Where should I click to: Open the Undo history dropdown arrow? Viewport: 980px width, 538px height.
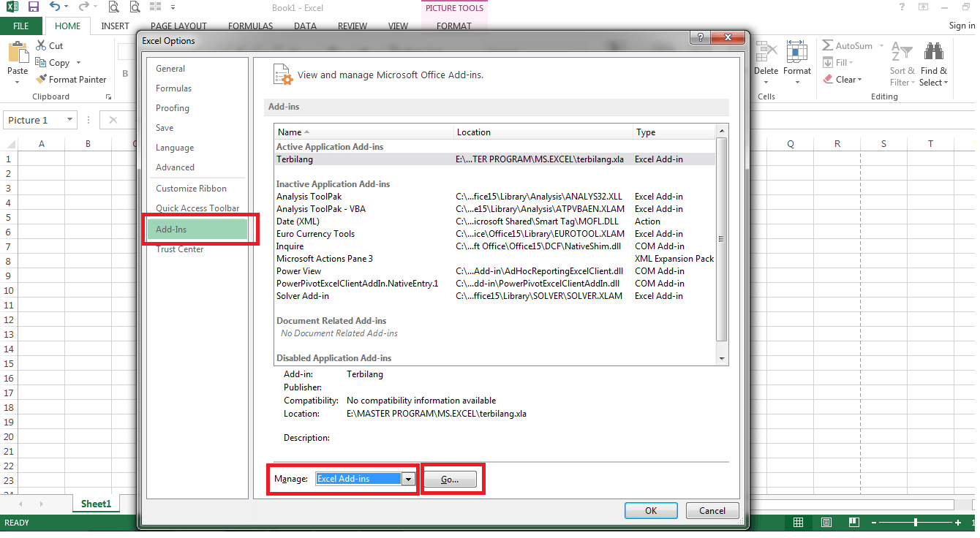(67, 7)
